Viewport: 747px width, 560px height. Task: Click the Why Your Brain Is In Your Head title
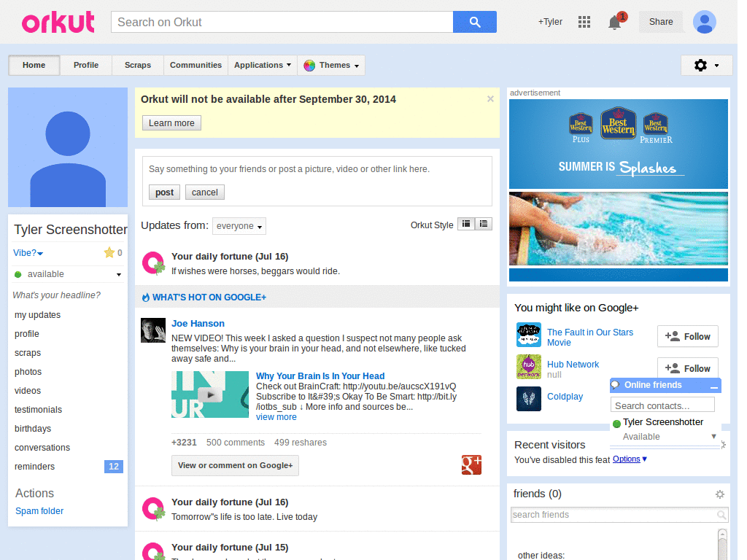pyautogui.click(x=320, y=376)
